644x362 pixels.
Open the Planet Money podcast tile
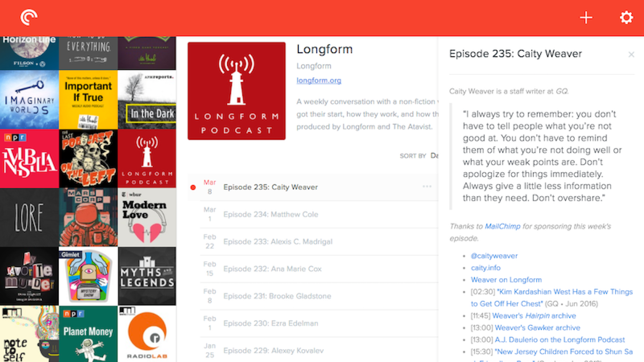click(x=88, y=334)
